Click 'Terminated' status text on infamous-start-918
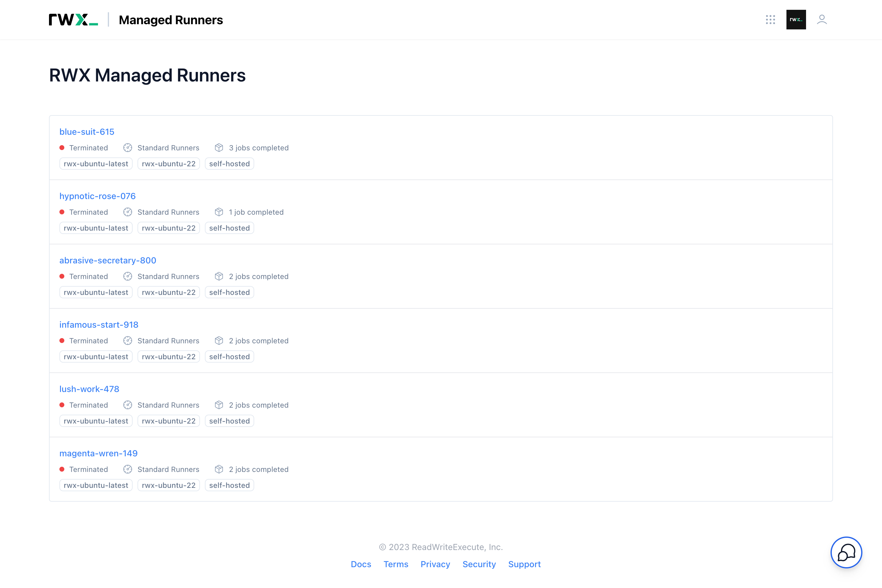Viewport: 882px width, 588px height. [x=89, y=341]
